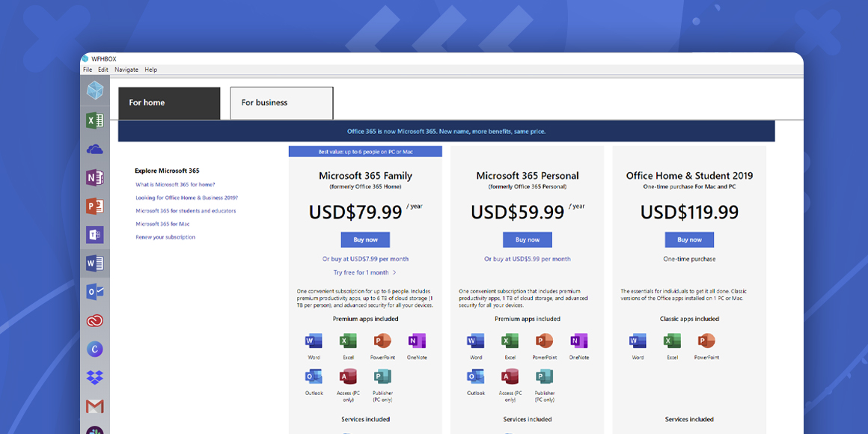Viewport: 868px width, 434px height.
Task: Click Or buy at USD$7.99 per month
Action: (x=365, y=259)
